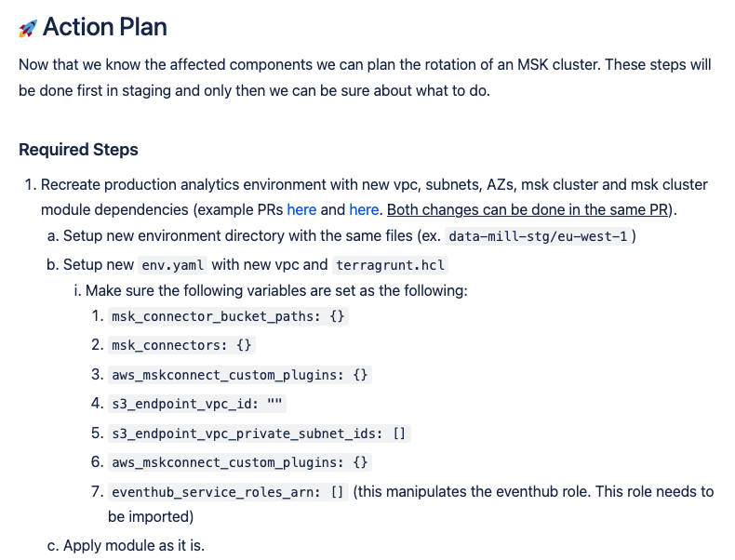Click the third item's aws_mskconnect_custom_plugins code
735x560 pixels.
pyautogui.click(x=240, y=375)
